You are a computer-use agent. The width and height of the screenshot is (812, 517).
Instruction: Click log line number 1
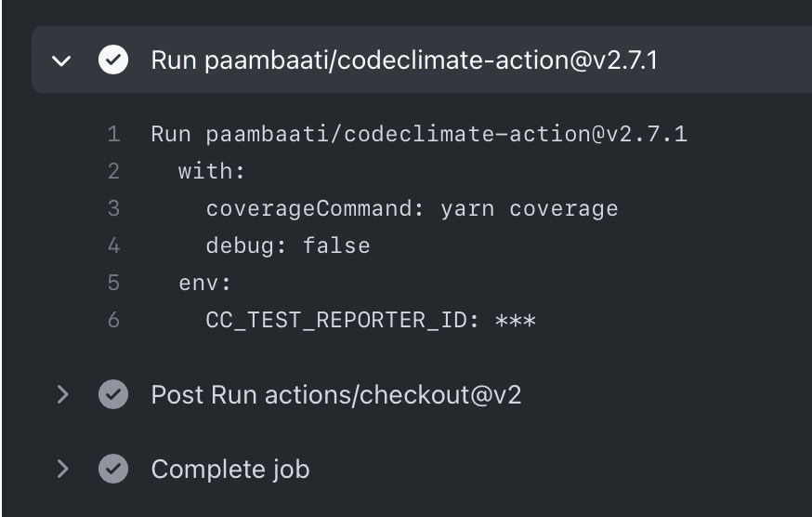114,134
